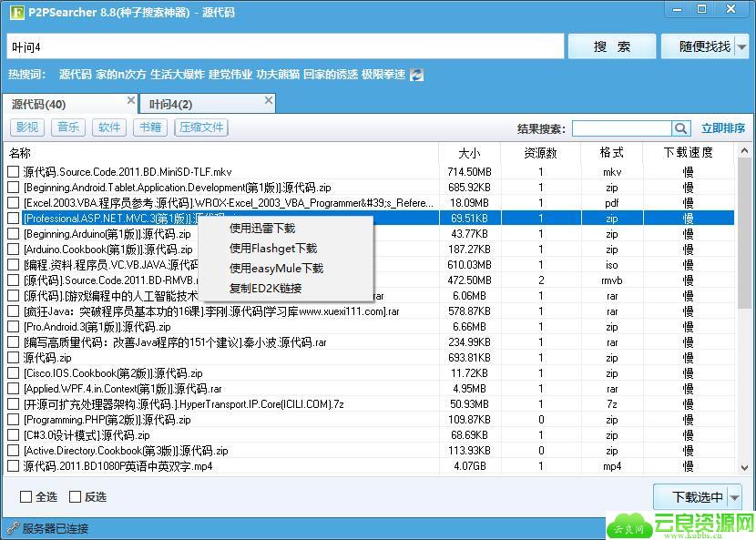Screen dimensions: 756x540
Task: Select row [Pro.Android.3(第1版)].源代码.zip
Action: pyautogui.click(x=369, y=326)
